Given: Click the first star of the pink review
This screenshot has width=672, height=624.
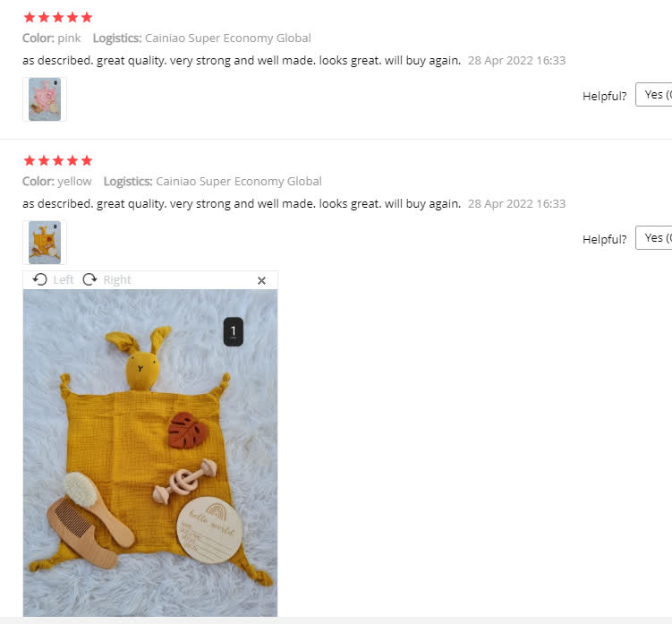Looking at the screenshot, I should click(30, 17).
